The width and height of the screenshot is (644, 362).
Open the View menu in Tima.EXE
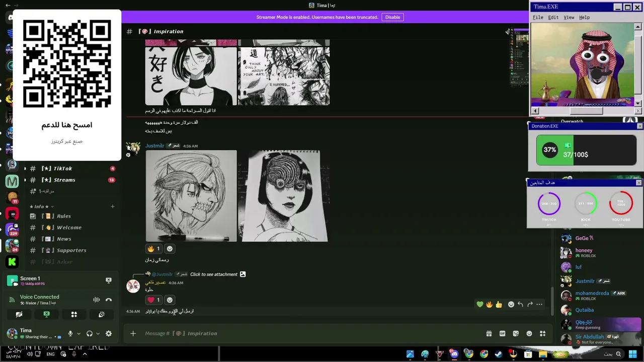pyautogui.click(x=569, y=17)
